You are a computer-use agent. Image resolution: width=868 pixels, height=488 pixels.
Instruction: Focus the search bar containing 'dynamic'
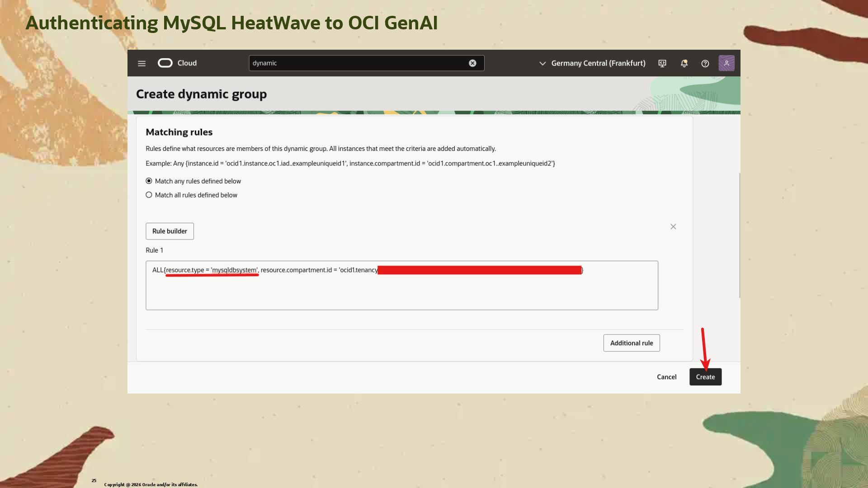pyautogui.click(x=357, y=63)
